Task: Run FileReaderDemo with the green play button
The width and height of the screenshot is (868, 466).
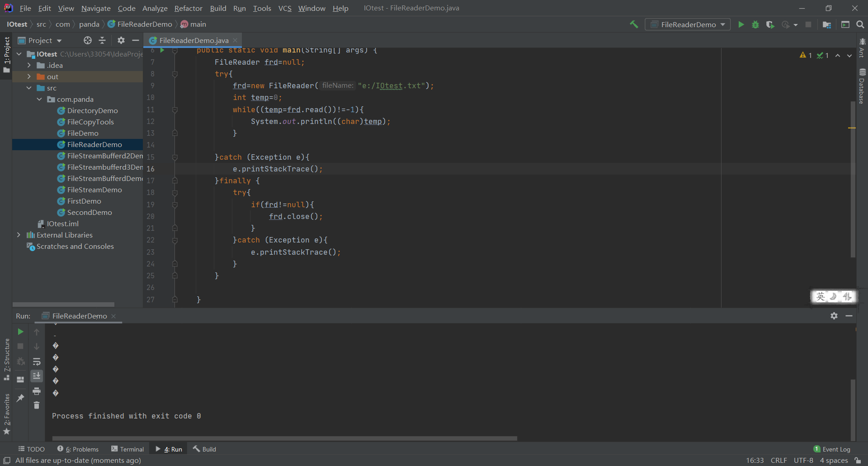Action: [741, 24]
